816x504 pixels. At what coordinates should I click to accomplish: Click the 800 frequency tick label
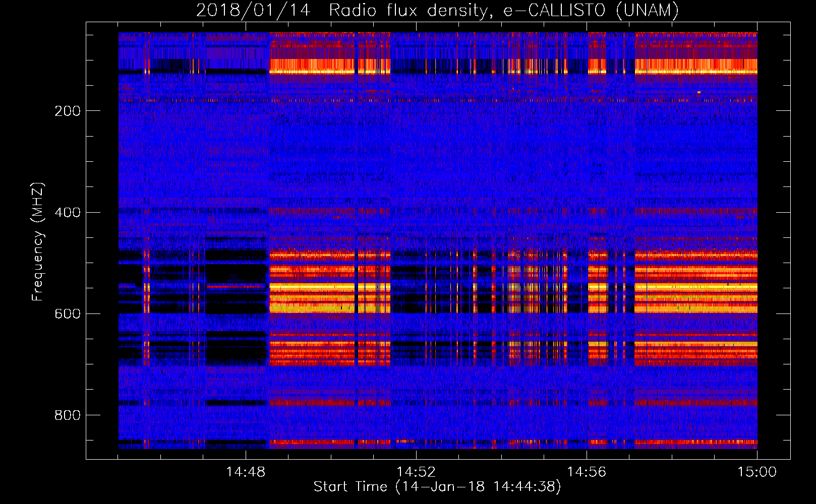pos(68,415)
